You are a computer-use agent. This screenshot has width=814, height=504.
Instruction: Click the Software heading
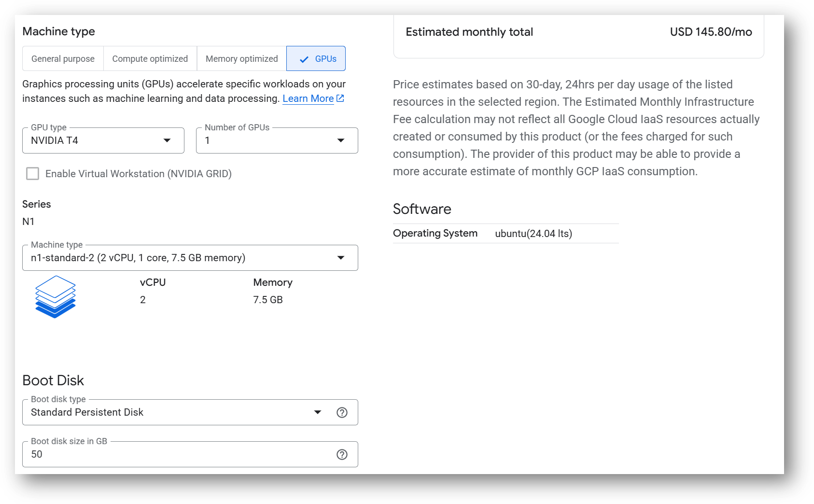pyautogui.click(x=422, y=209)
